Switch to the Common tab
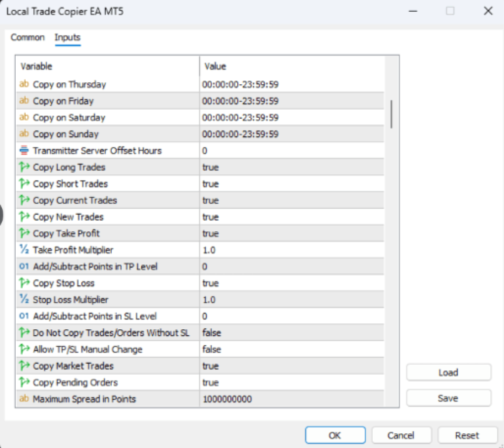The image size is (504, 448). pyautogui.click(x=28, y=37)
